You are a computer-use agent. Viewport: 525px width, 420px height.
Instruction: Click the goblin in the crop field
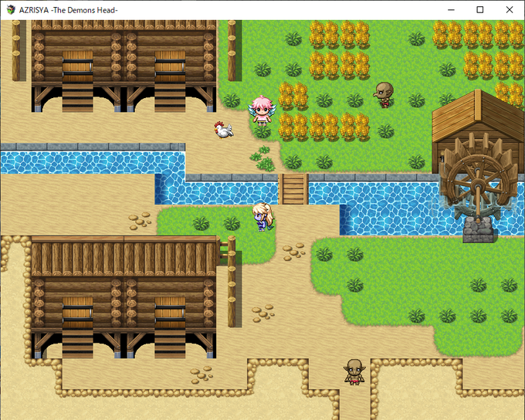[x=384, y=95]
